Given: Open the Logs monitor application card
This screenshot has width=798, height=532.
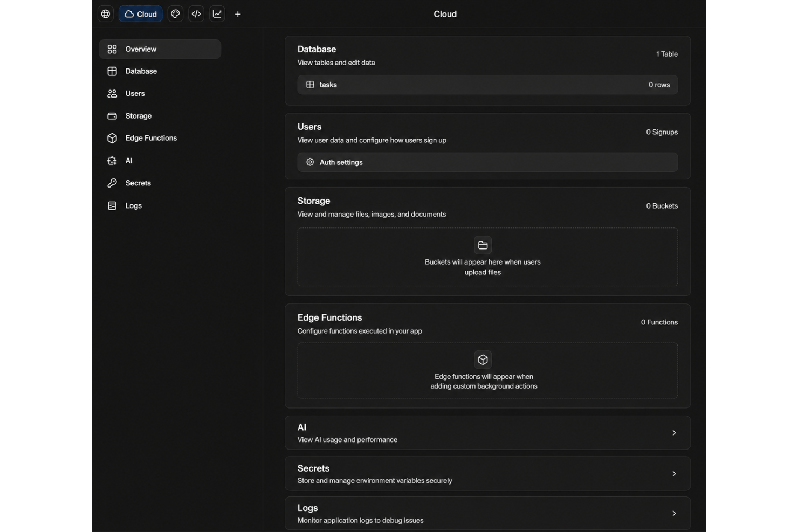Looking at the screenshot, I should [x=487, y=514].
